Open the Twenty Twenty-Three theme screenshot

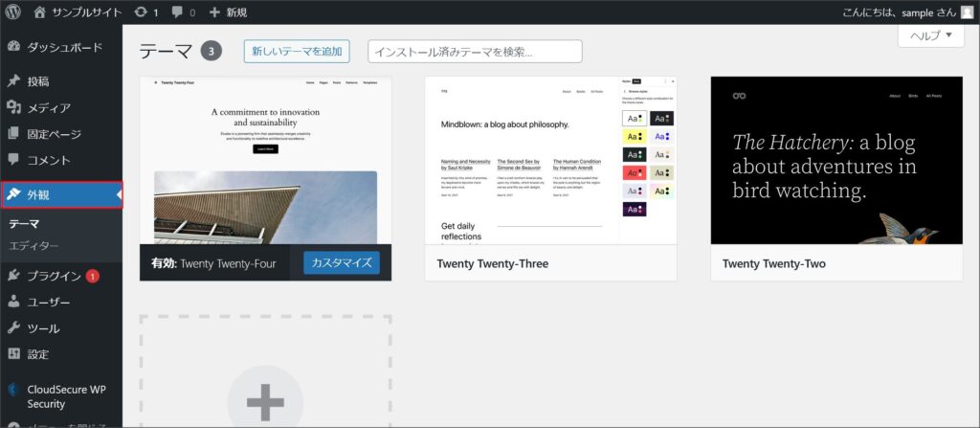click(550, 160)
